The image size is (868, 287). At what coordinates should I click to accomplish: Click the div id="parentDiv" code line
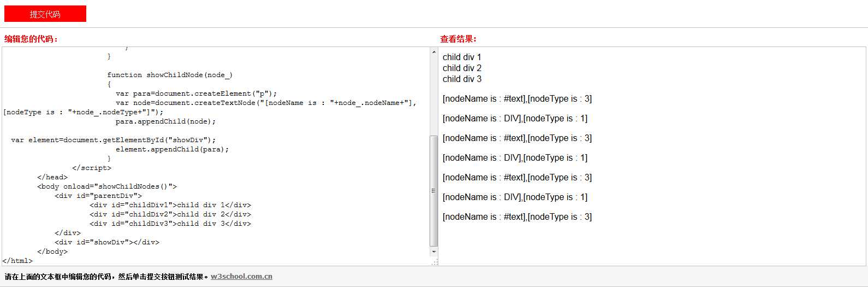coord(98,196)
